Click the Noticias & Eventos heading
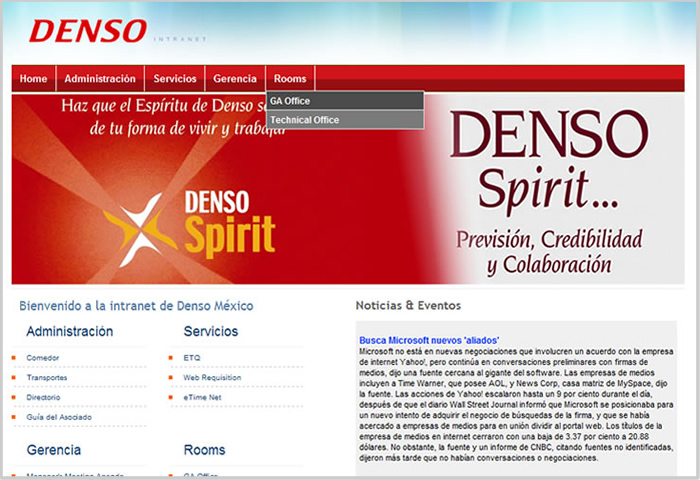This screenshot has height=480, width=700. coord(408,305)
